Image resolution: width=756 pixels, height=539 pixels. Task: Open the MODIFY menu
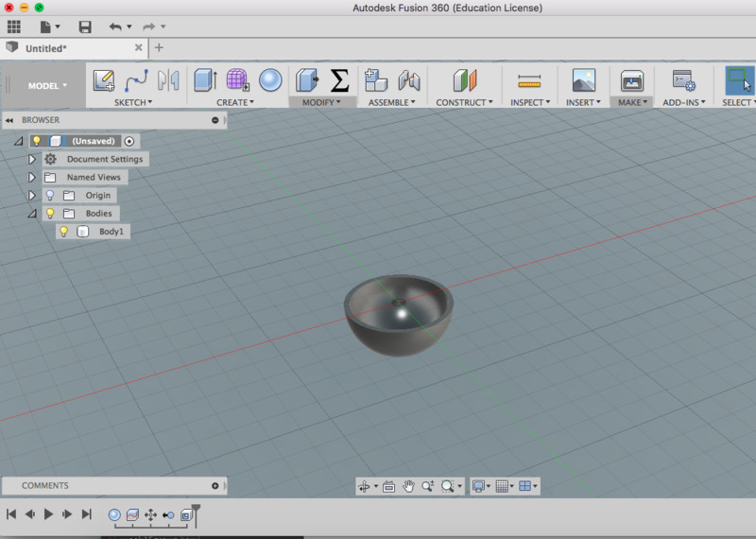(x=321, y=102)
